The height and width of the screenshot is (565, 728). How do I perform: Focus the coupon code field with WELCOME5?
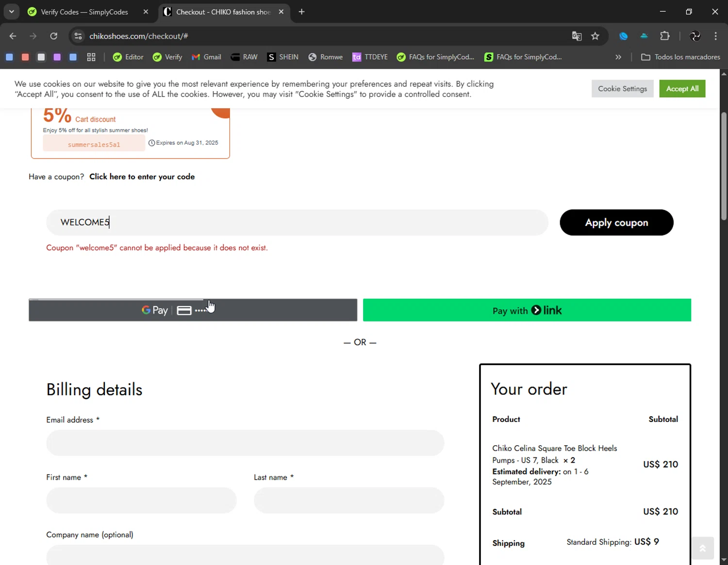297,223
